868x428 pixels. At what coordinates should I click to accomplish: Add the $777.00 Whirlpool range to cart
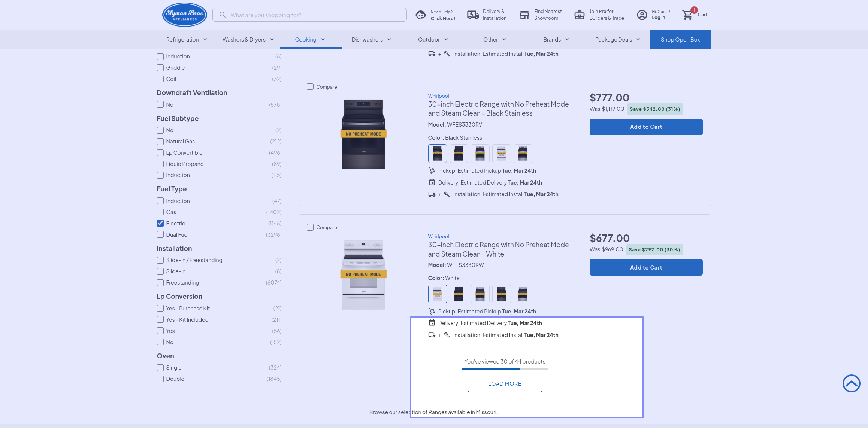[x=646, y=127]
